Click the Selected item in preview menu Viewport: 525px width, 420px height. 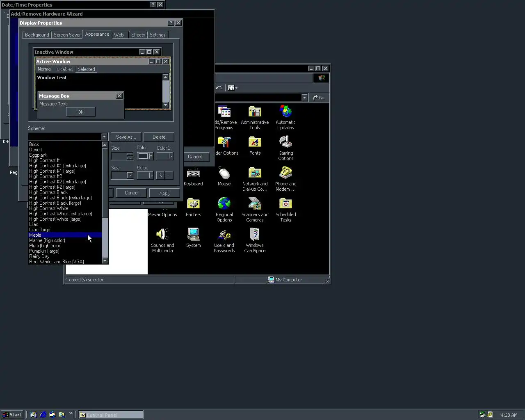tap(86, 69)
